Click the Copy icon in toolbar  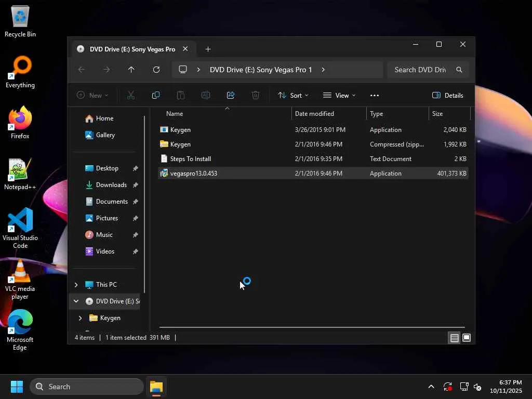tap(156, 96)
